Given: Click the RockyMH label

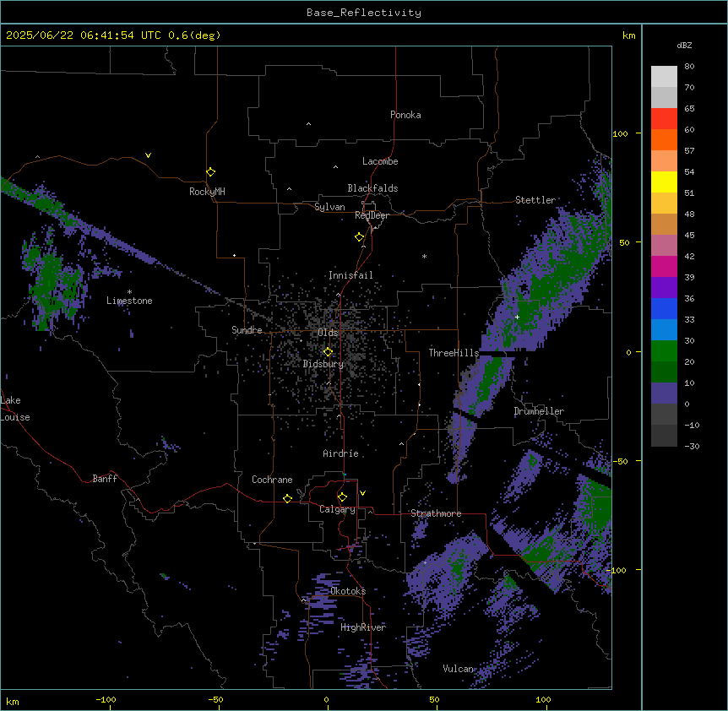Looking at the screenshot, I should click(x=207, y=192).
